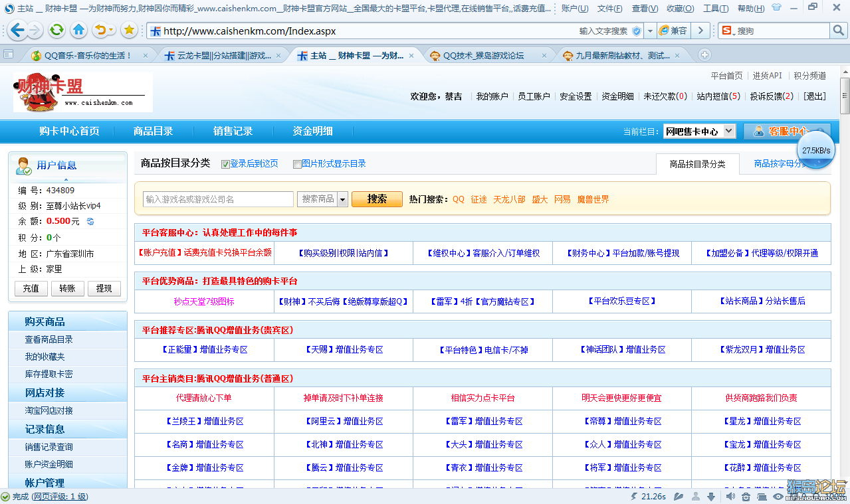850x504 pixels.
Task: Click the skin shirt icon in title bar
Action: 776,7
